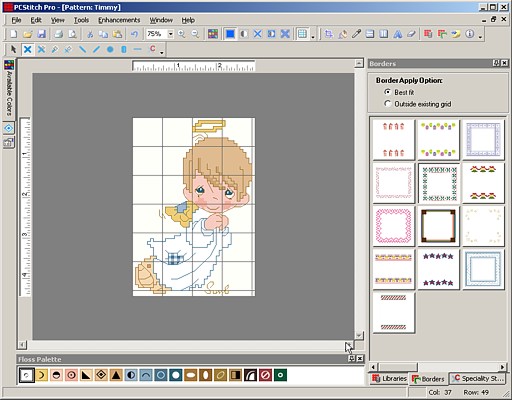Pick the black arc symbol floss swatch
The image size is (512, 400).
(x=250, y=375)
